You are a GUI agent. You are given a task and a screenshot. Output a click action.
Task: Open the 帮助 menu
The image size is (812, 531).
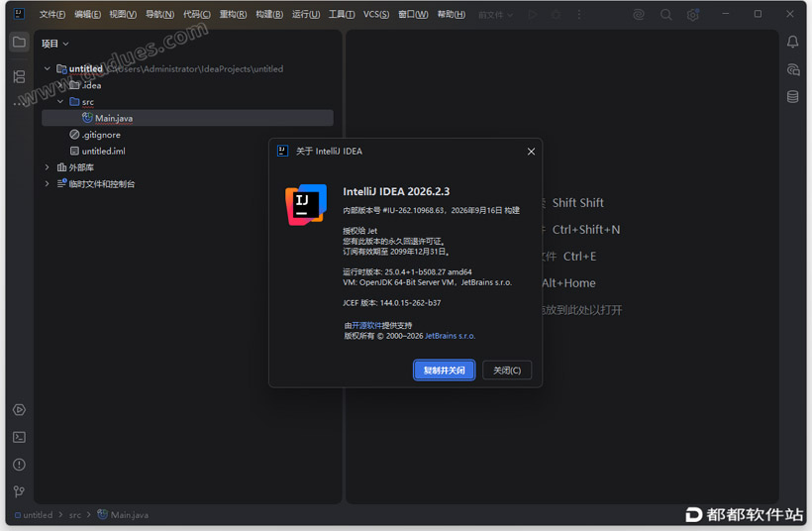click(451, 15)
